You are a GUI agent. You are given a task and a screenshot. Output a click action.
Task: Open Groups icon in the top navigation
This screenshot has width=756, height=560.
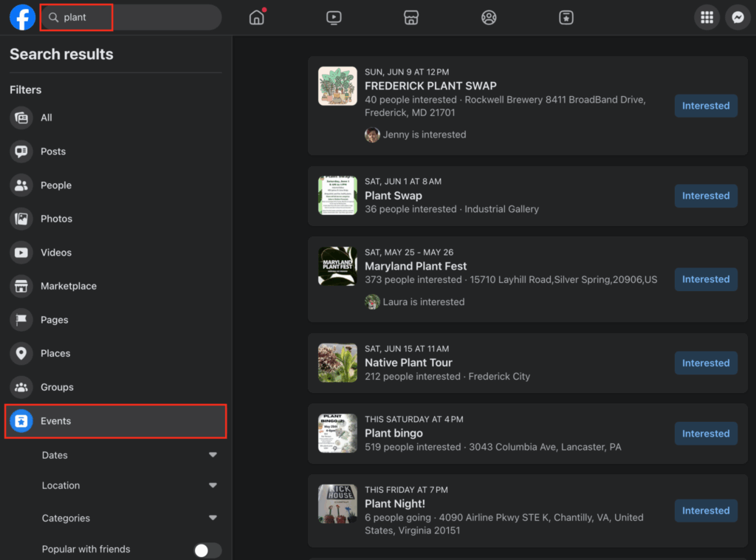(x=489, y=17)
